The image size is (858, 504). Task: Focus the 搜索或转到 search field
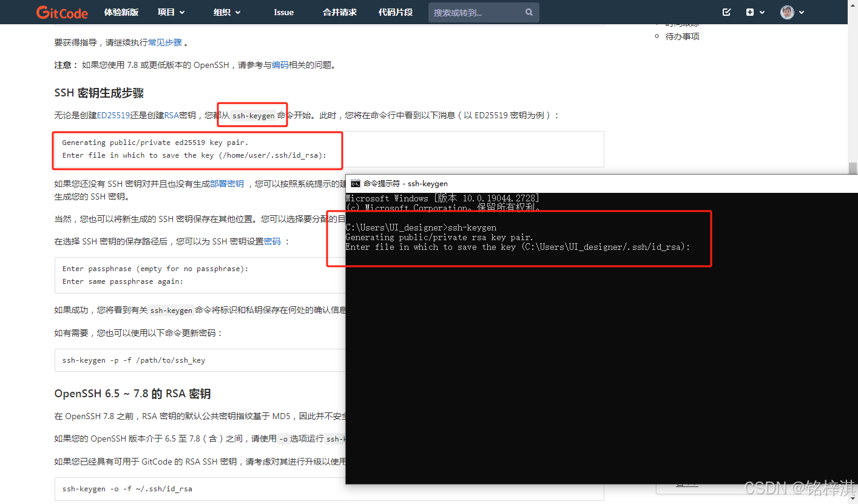(x=484, y=12)
